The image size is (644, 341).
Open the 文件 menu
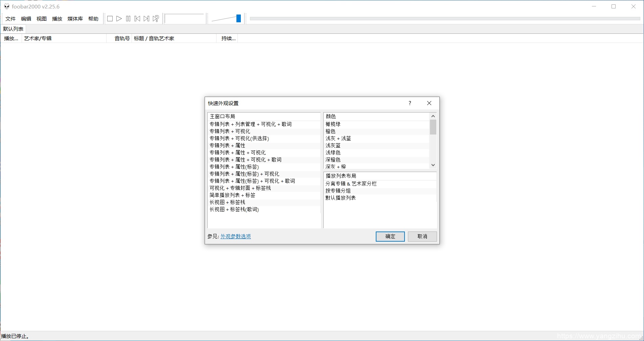click(x=10, y=19)
